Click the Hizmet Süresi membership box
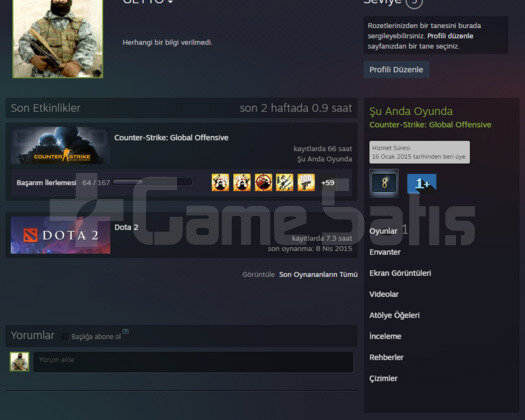Screen dimensions: 525x420 tap(419, 152)
